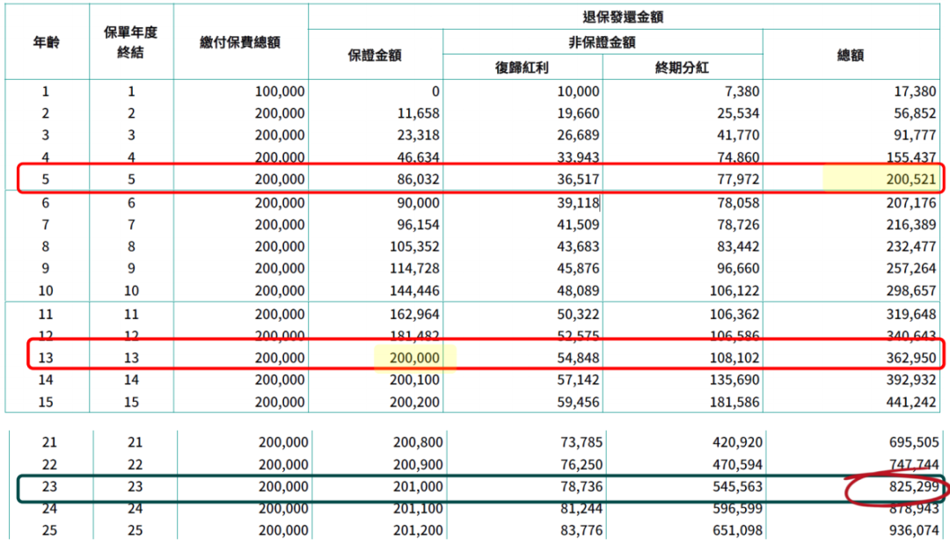Click the 36,517 reversionary bonus value

578,179
